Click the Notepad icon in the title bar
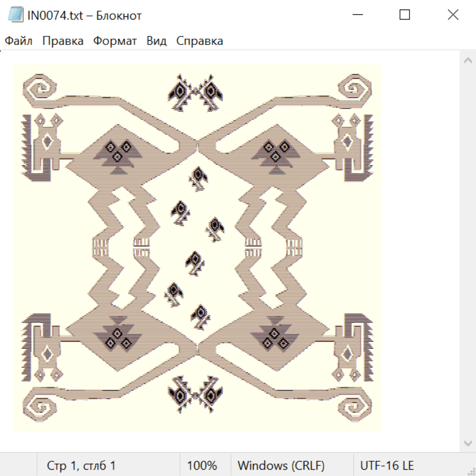Image resolution: width=476 pixels, height=476 pixels. coord(15,15)
